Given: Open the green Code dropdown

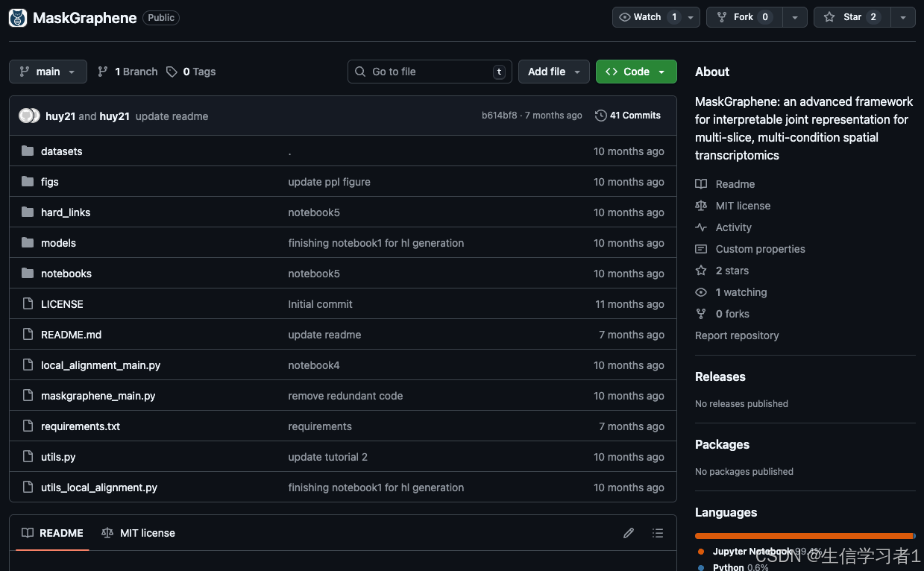Looking at the screenshot, I should pyautogui.click(x=636, y=72).
